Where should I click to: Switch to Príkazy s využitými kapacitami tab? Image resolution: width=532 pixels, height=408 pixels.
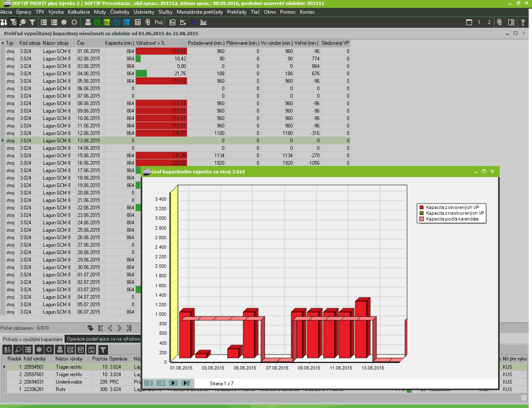(32, 339)
